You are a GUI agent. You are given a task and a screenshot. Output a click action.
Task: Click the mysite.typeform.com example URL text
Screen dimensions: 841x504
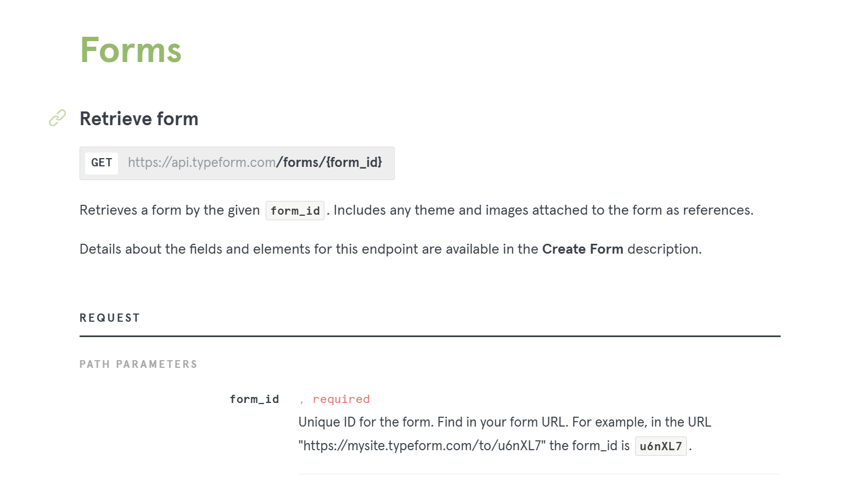[x=422, y=446]
